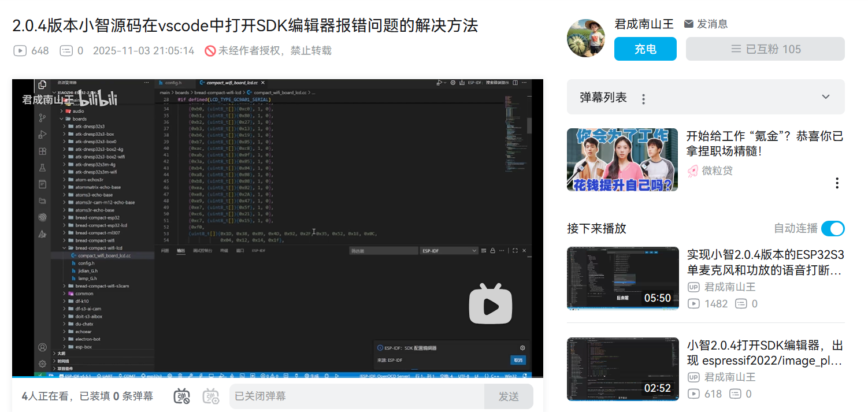Click the play count icon under the title
868x412 pixels.
[20, 51]
